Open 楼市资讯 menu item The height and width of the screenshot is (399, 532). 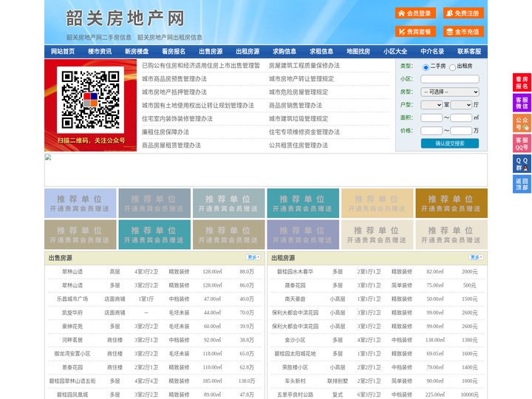pos(100,52)
